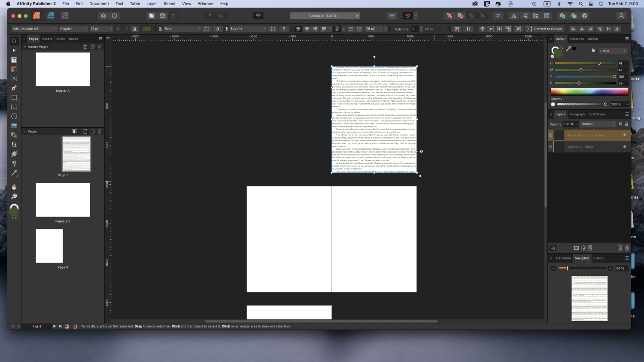The image size is (644, 362).
Task: Open the Arial Unicode MS font dropdown
Action: [x=34, y=29]
